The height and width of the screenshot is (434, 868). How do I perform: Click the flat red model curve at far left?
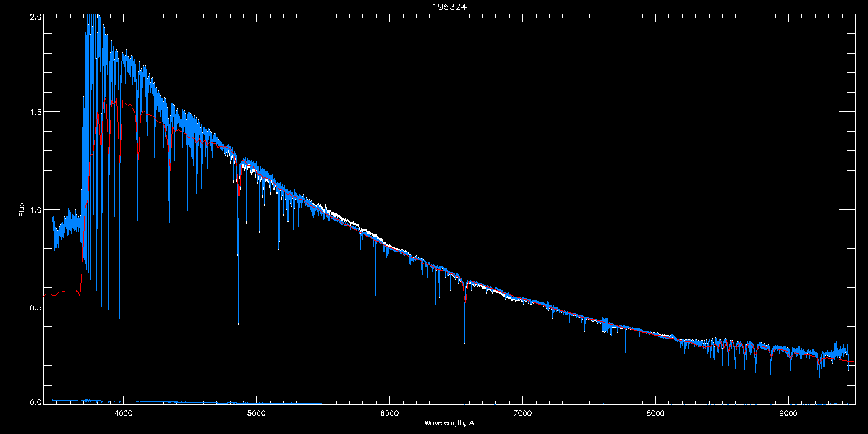pyautogui.click(x=61, y=292)
